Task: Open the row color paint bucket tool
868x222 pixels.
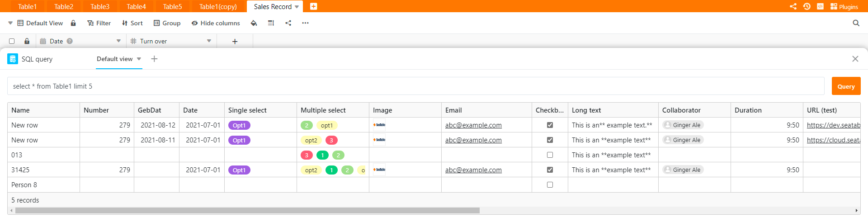Action: point(254,23)
